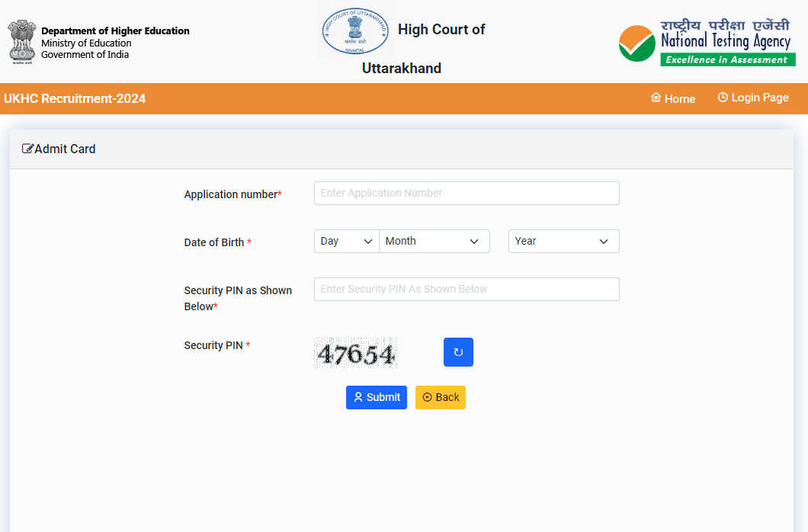Click the High Court of Uttarakhand heading
This screenshot has height=532, width=808.
click(441, 30)
